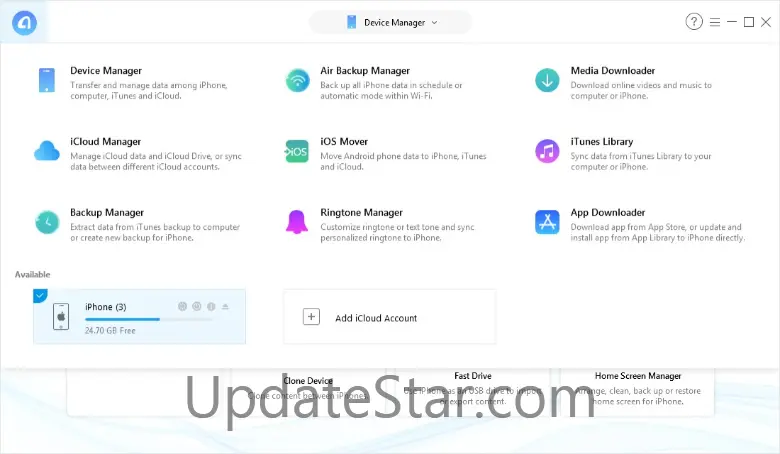Maximize the AnyTrans window
The height and width of the screenshot is (454, 780).
[x=749, y=22]
